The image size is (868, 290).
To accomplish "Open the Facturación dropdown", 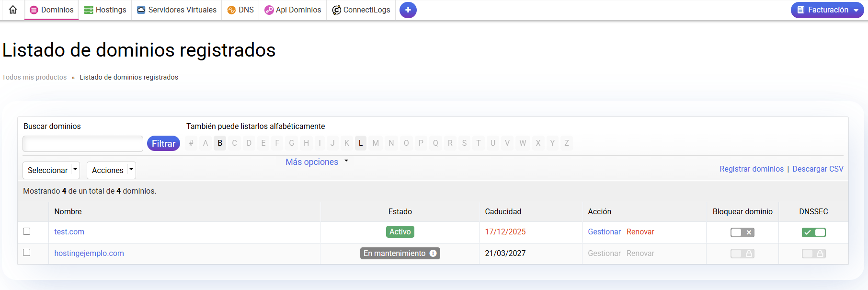I will [827, 10].
